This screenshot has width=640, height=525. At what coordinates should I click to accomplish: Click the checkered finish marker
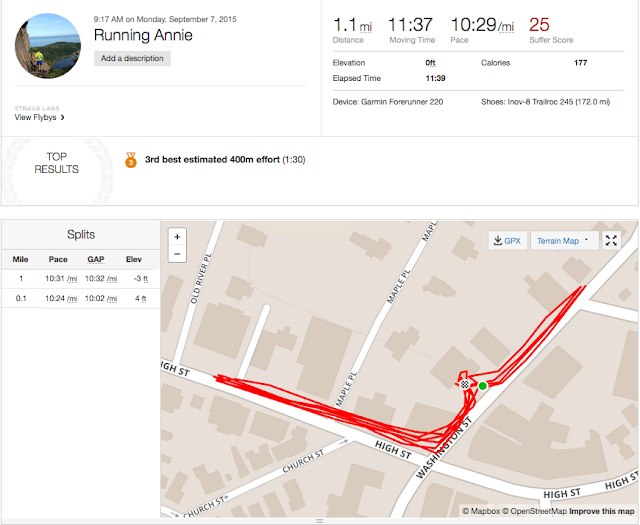[x=465, y=383]
